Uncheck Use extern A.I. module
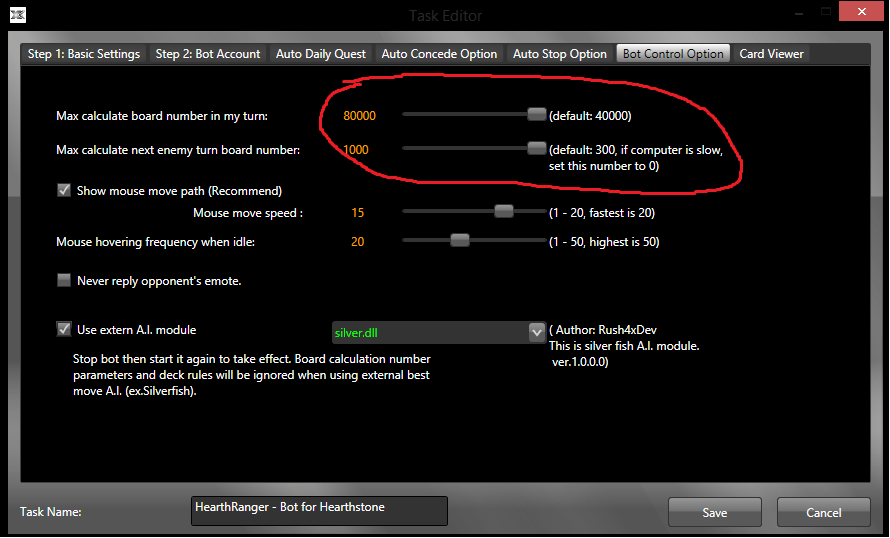This screenshot has height=538, width=890. coord(64,329)
